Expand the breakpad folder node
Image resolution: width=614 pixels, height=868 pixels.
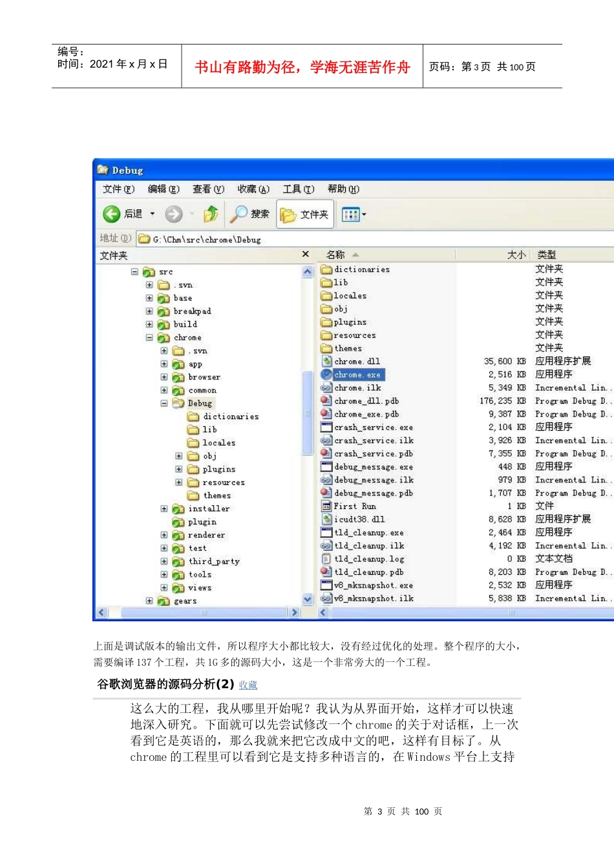(149, 311)
